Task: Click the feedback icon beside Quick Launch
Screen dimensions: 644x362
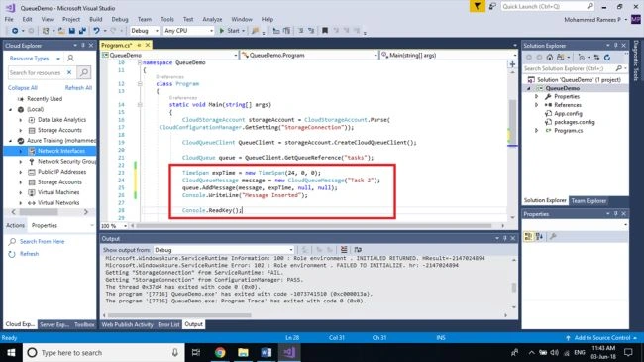Action: click(492, 6)
